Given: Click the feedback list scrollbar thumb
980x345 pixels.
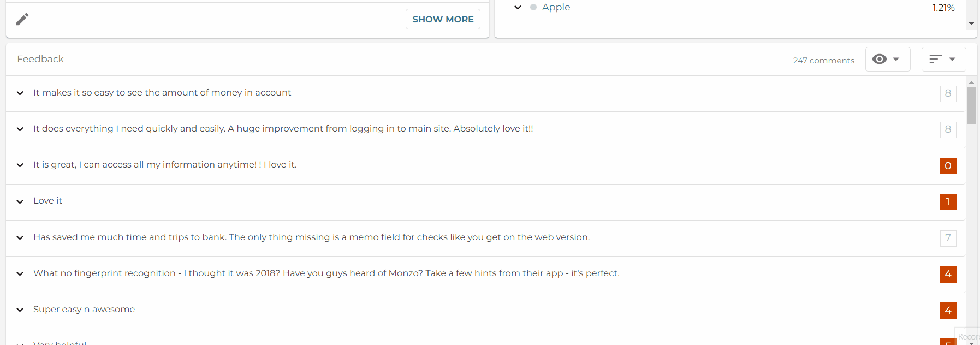Looking at the screenshot, I should click(971, 105).
